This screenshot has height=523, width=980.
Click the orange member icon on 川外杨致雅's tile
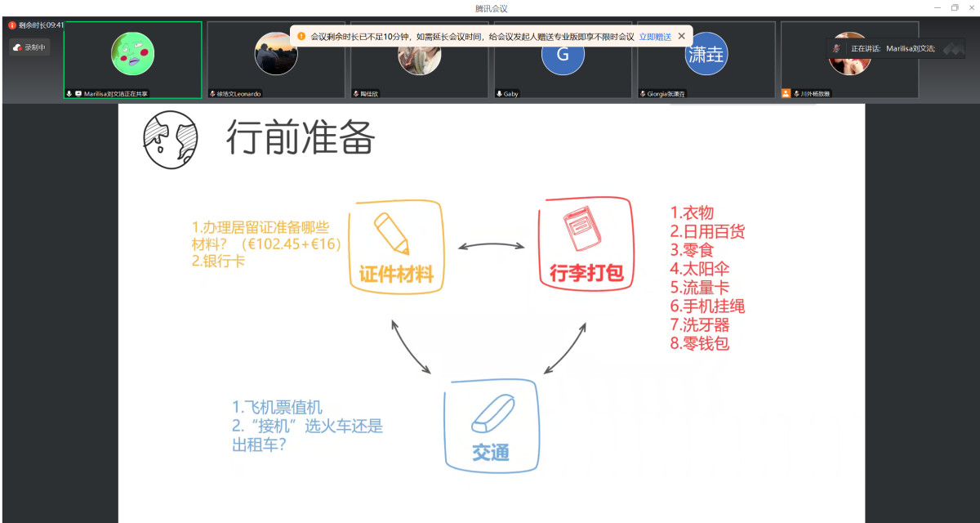coord(786,93)
